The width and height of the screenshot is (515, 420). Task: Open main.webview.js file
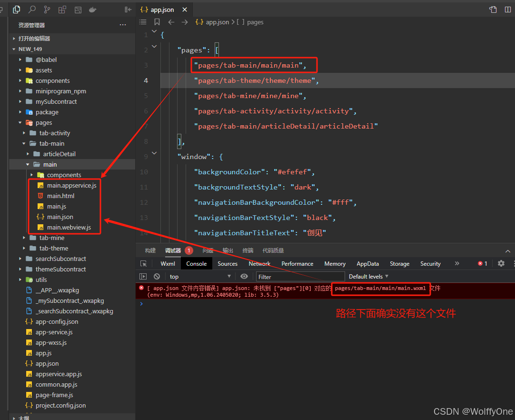pyautogui.click(x=69, y=228)
